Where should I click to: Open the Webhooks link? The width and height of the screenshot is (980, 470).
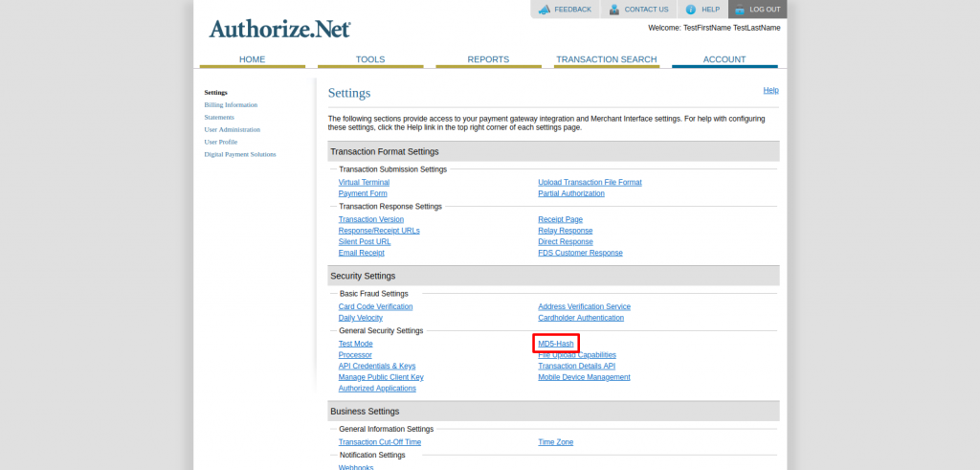point(356,467)
